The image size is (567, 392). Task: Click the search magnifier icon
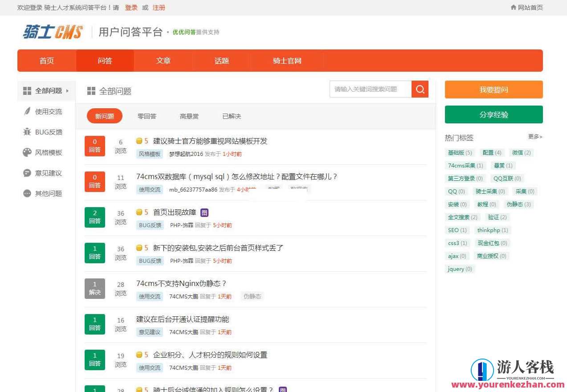[419, 89]
